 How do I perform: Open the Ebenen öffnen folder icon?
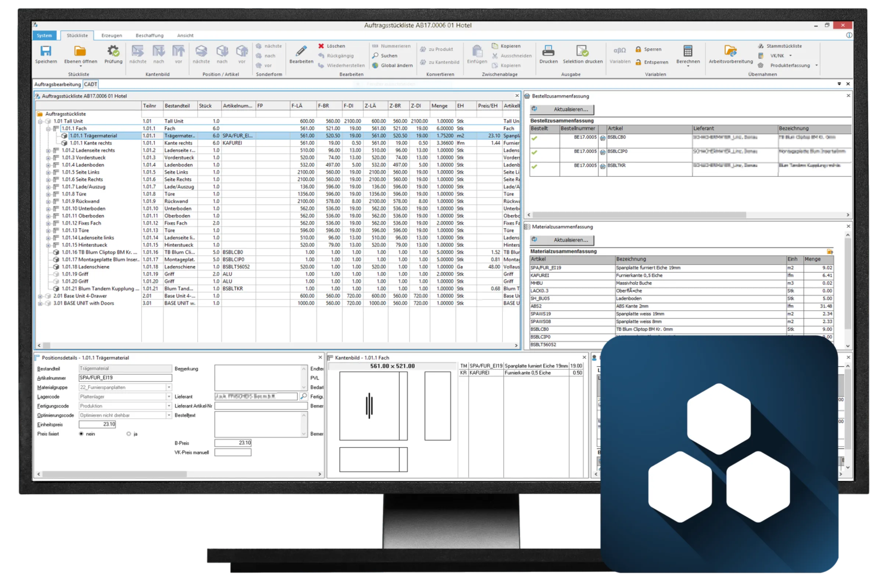pos(80,51)
